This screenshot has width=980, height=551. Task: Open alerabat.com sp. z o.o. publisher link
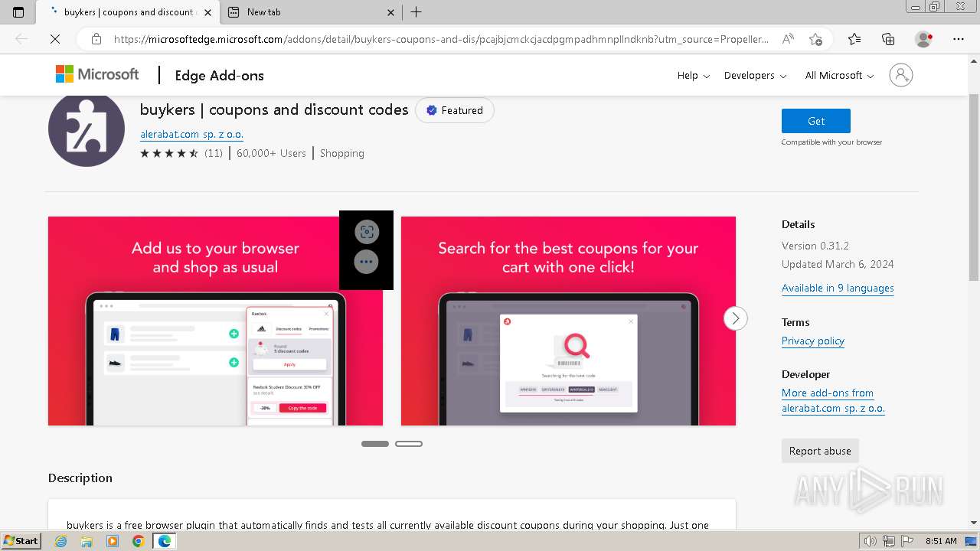click(191, 134)
